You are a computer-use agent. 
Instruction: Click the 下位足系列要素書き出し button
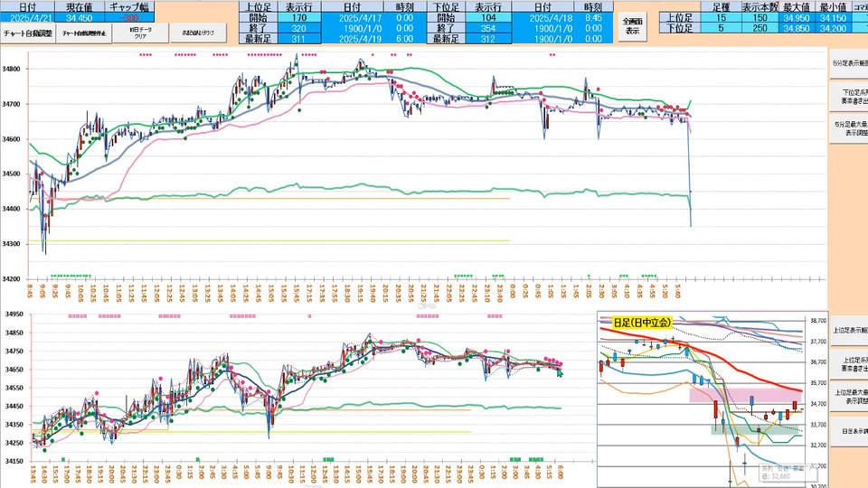coord(849,97)
